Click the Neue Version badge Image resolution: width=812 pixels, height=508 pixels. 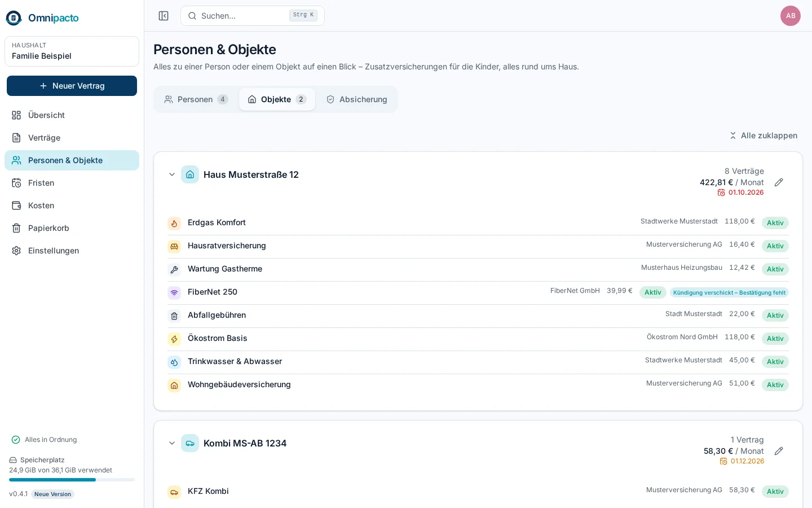point(52,494)
